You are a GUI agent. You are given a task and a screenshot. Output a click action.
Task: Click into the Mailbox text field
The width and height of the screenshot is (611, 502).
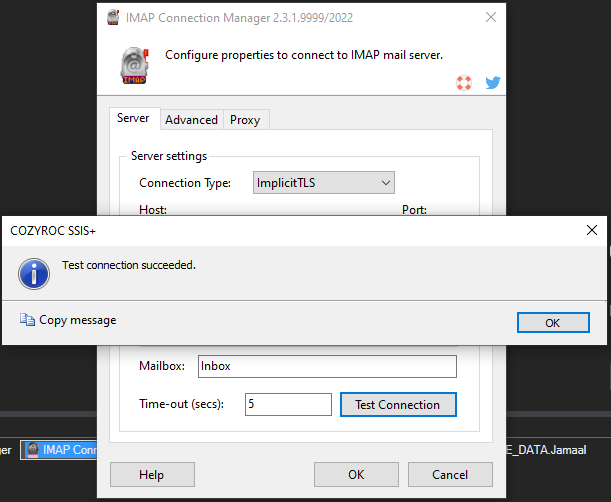[x=326, y=366]
